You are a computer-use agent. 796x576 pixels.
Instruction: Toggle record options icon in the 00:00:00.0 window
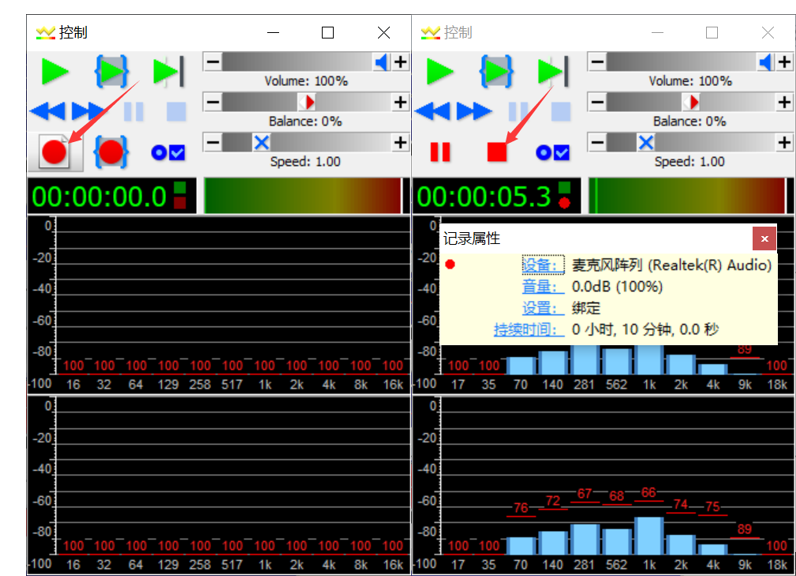167,152
